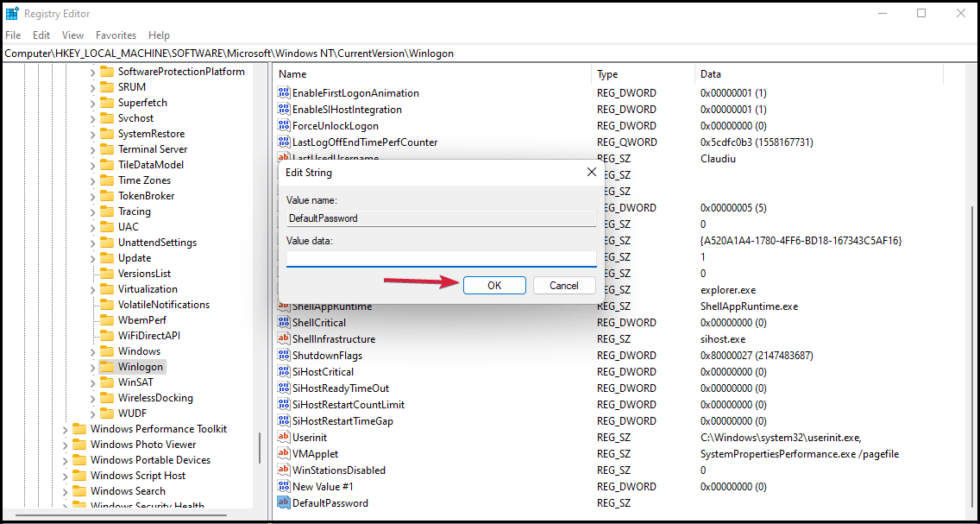Expand the Svchost key chevron
The image size is (980, 524).
[x=92, y=118]
